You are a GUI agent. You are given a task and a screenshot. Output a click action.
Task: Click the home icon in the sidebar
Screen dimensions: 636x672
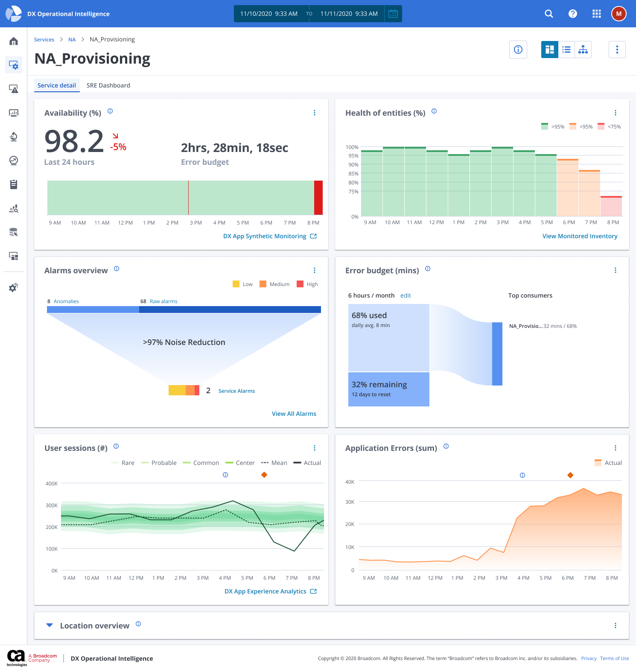[x=14, y=41]
